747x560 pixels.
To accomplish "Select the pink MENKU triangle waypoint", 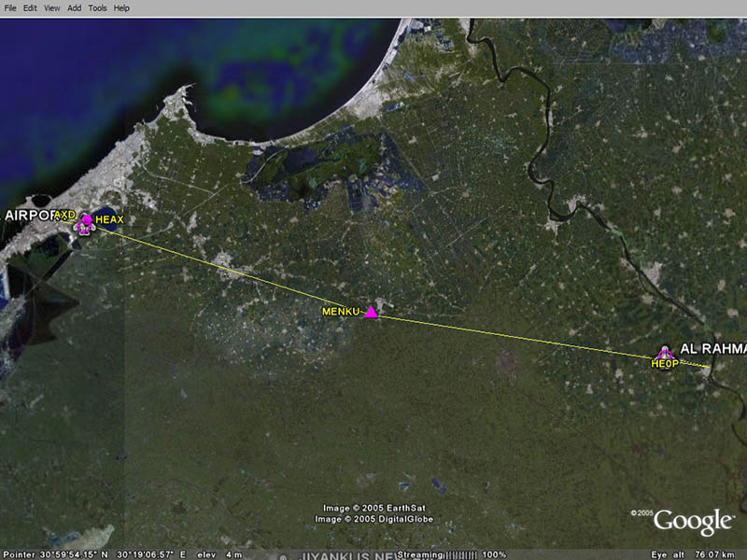I will click(372, 313).
